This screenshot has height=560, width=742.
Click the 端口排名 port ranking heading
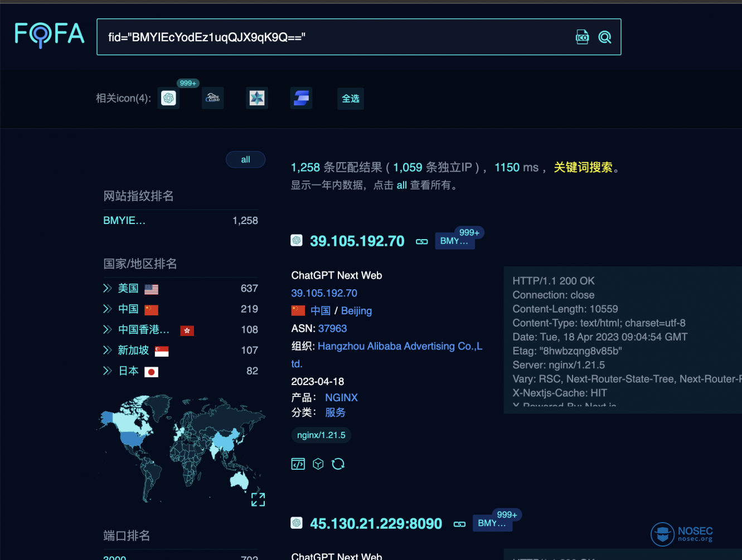127,535
